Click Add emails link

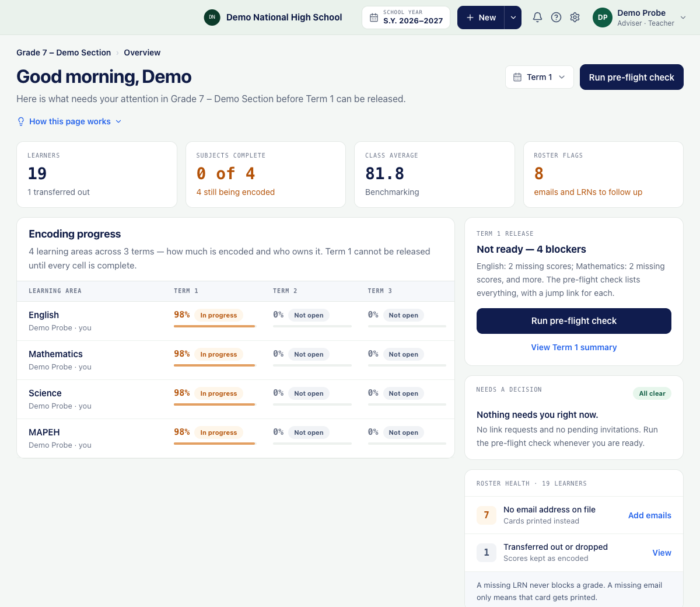tap(650, 515)
